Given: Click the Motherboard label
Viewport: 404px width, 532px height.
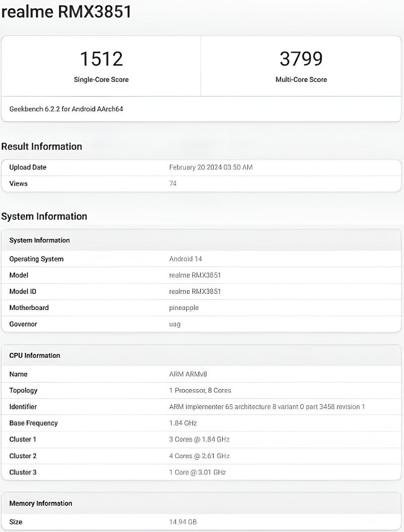Looking at the screenshot, I should pos(29,308).
